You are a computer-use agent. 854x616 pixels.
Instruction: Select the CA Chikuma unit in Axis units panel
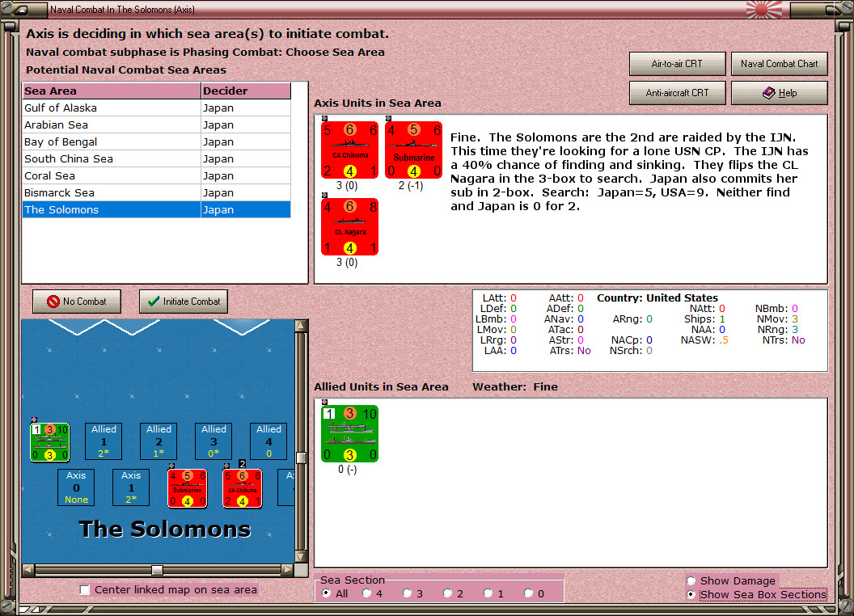(x=349, y=150)
